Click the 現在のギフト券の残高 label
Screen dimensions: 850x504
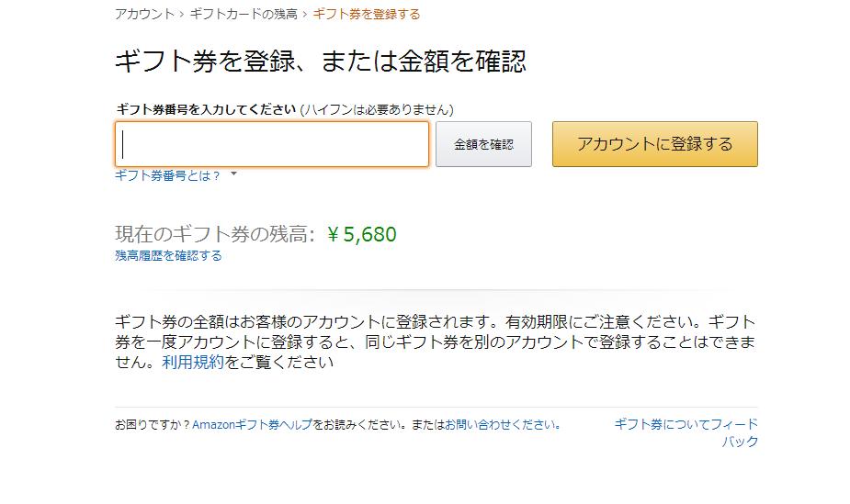(215, 235)
